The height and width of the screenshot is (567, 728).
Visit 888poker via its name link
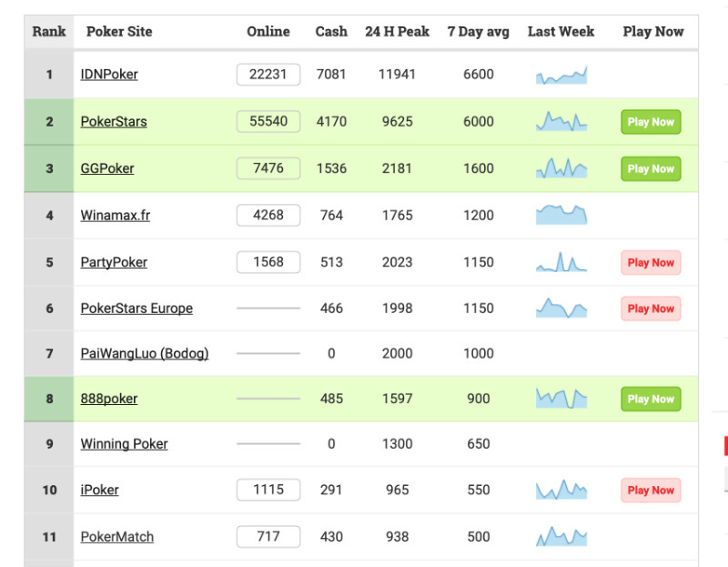[x=111, y=398]
